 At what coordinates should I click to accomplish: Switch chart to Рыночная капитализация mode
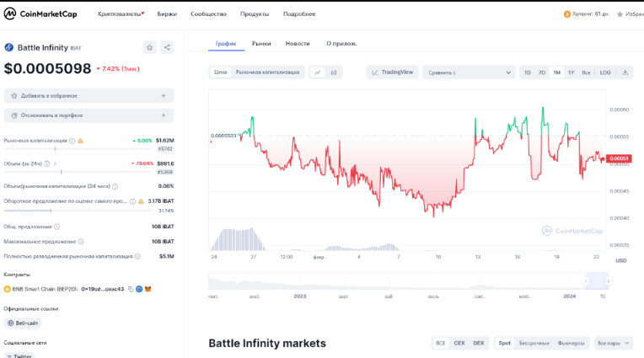coord(267,72)
